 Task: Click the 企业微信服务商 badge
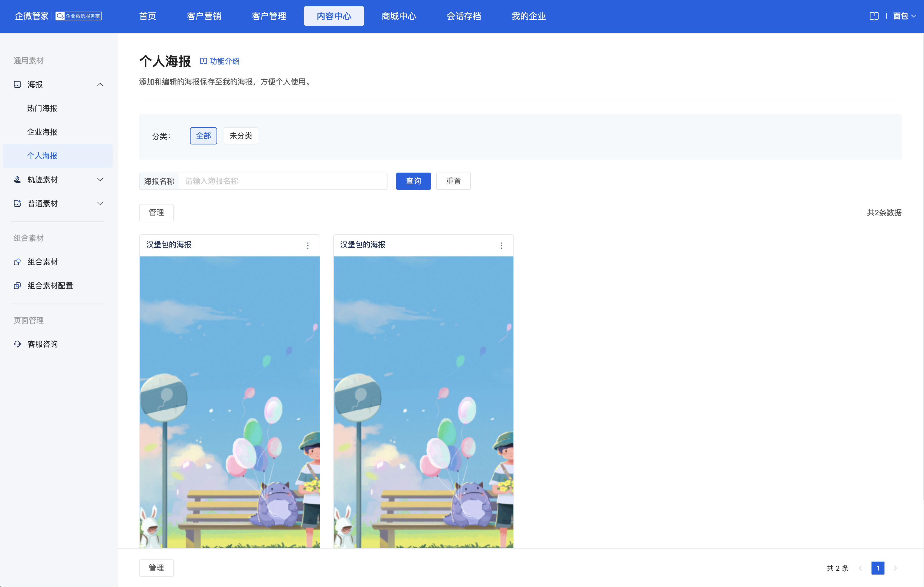click(78, 16)
